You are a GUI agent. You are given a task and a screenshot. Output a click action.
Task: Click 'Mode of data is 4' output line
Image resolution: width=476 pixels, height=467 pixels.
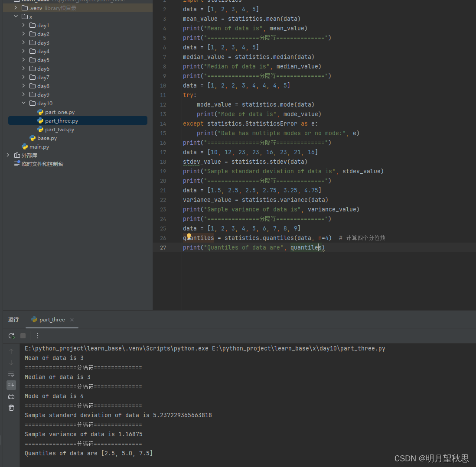click(x=54, y=396)
